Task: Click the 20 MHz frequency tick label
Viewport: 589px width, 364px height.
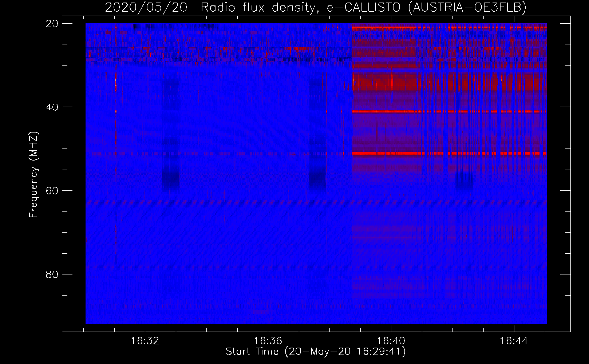Action: 52,24
